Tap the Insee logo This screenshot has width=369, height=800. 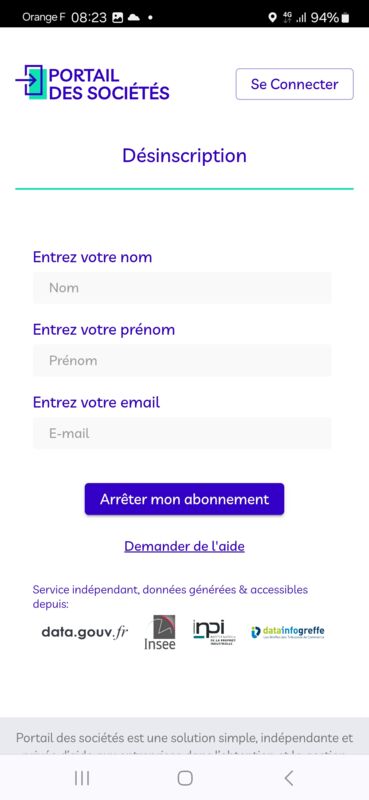click(x=160, y=633)
